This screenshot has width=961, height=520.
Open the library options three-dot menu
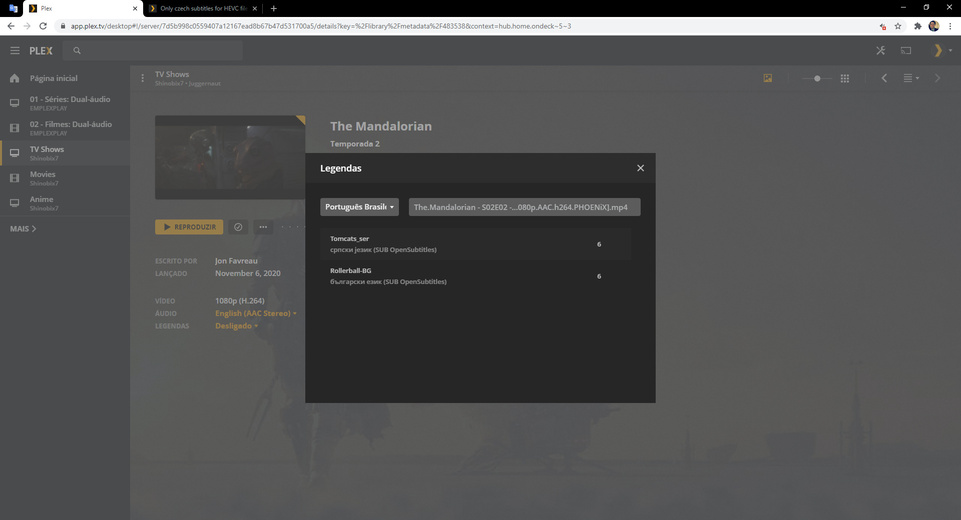click(142, 78)
